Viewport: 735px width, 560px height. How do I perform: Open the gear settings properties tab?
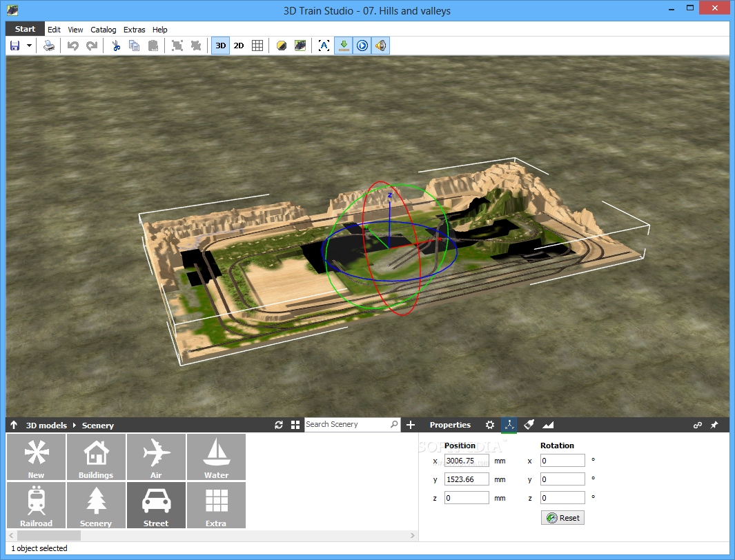(x=490, y=425)
